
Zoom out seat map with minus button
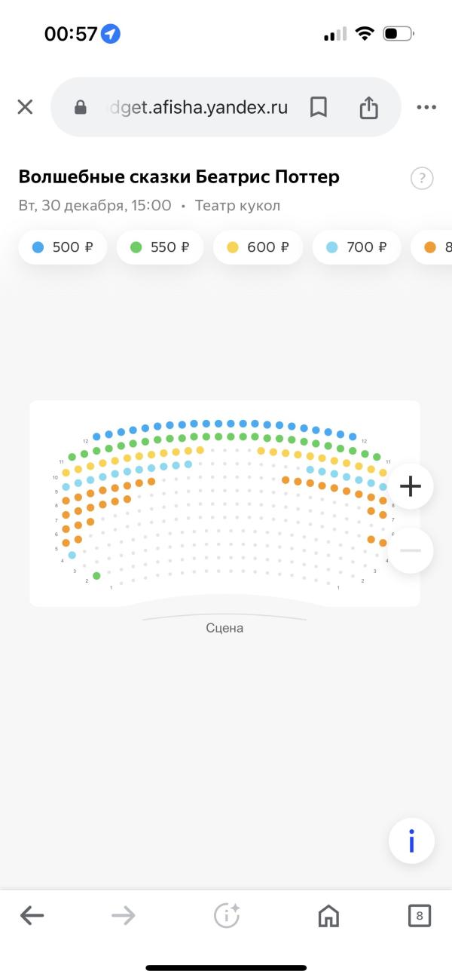[411, 550]
